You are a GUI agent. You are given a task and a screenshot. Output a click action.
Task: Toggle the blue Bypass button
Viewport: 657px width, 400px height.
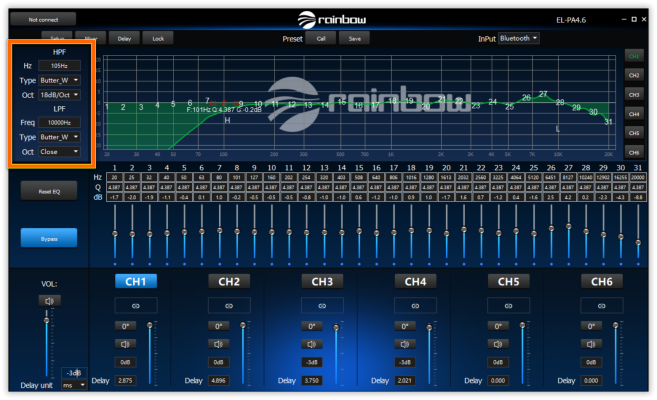(x=49, y=238)
